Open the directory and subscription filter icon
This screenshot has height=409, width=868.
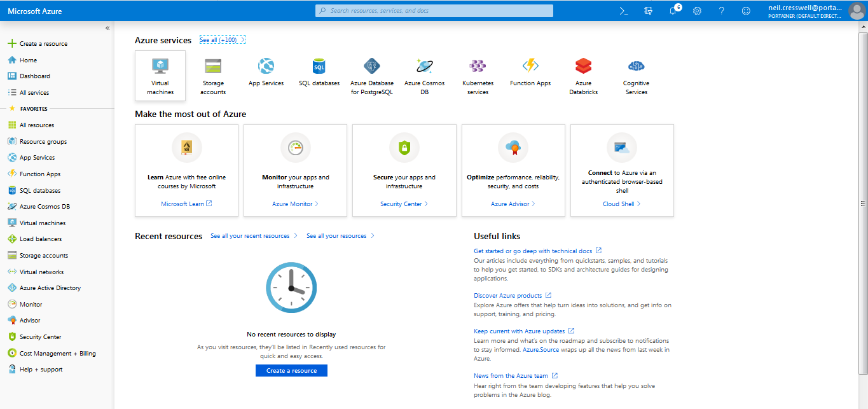coord(649,11)
